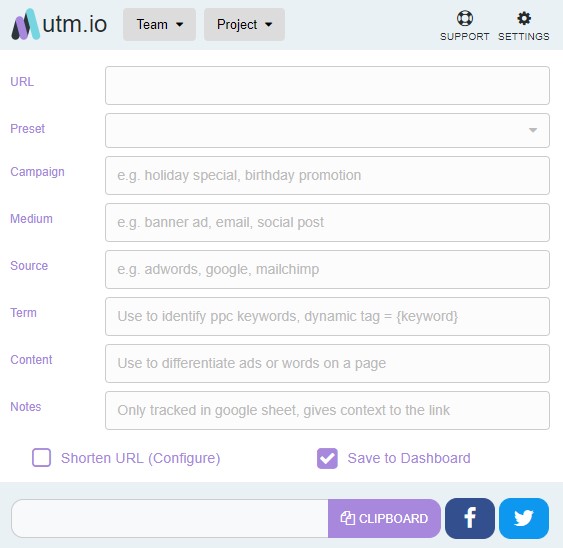Enable the Shorten URL checkbox

coord(41,458)
